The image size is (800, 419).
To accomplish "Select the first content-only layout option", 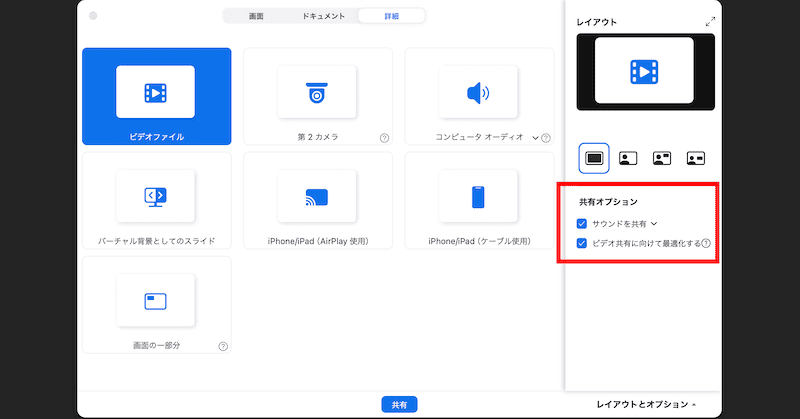I will [x=594, y=158].
